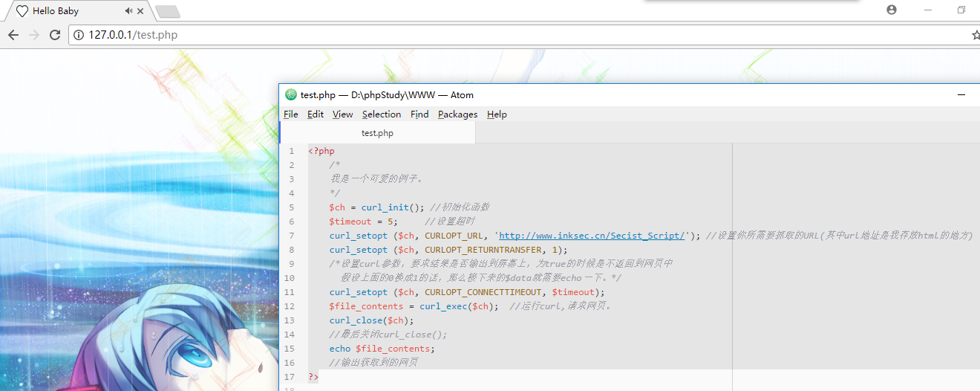Viewport: 980px width, 391px height.
Task: Click the heart favicon on Hello Baby tab
Action: pyautogui.click(x=22, y=11)
